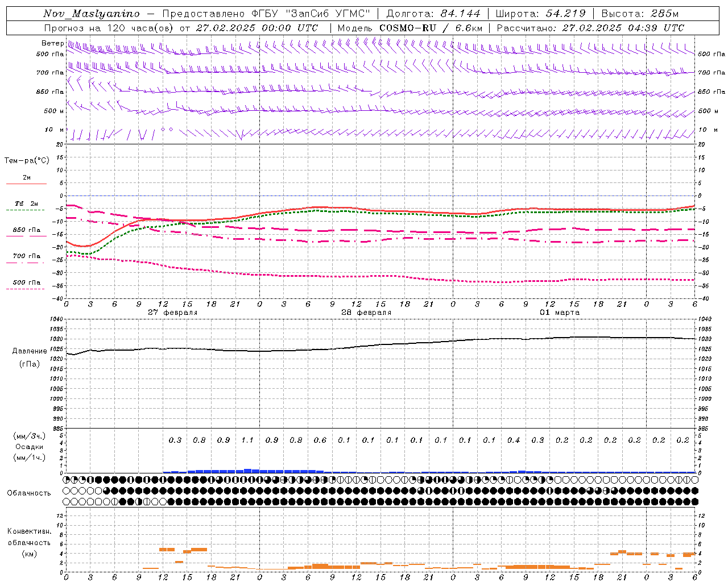Click the Облачность label beside cloud circles
This screenshot has height=582, width=728.
pyautogui.click(x=29, y=493)
